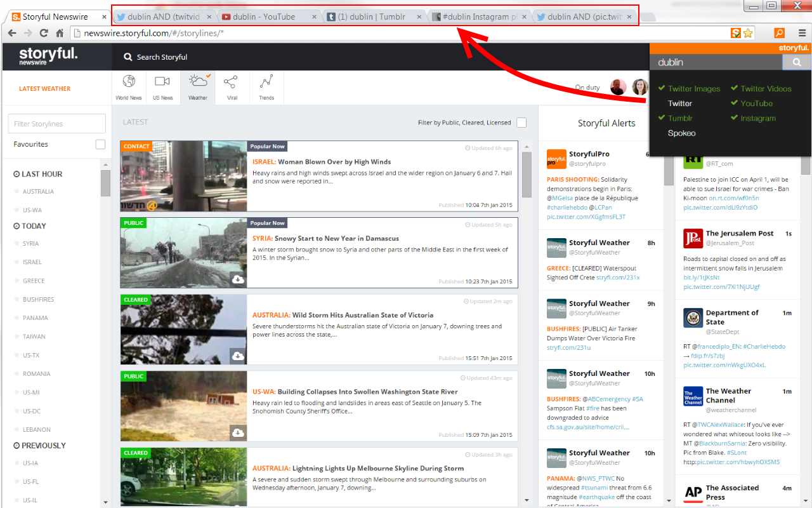Click the left sidebar scrollbar thumb

coord(105,183)
